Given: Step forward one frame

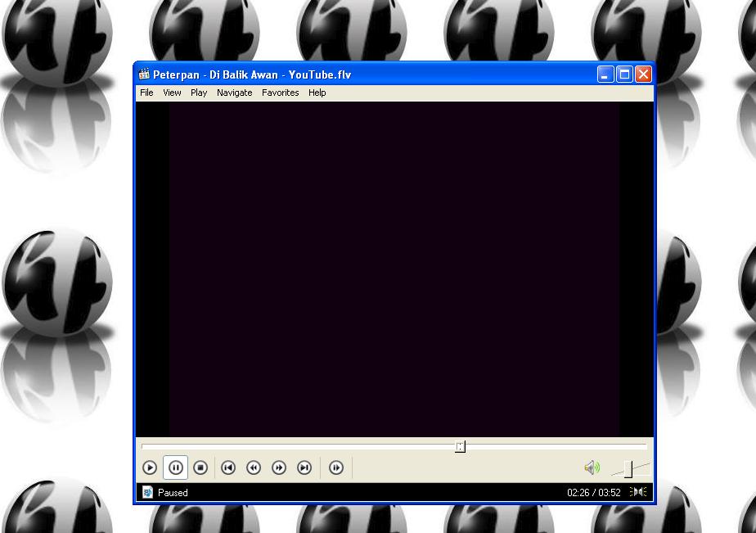Looking at the screenshot, I should 336,468.
